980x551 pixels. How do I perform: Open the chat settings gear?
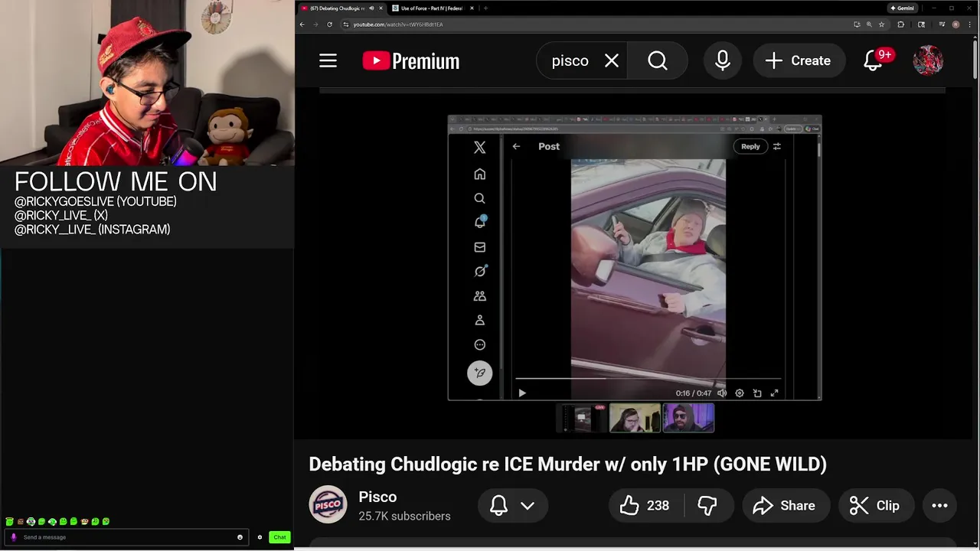coord(260,537)
